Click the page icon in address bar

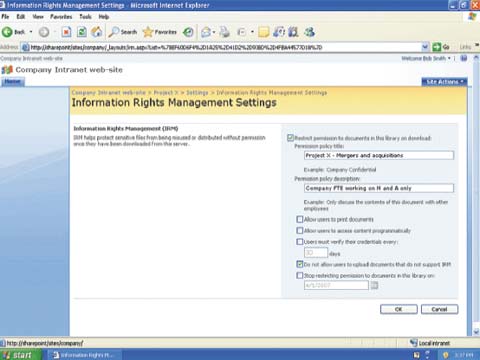[25, 47]
